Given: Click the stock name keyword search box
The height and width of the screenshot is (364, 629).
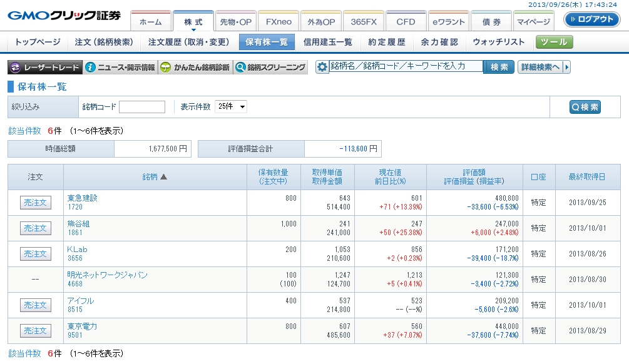Looking at the screenshot, I should pyautogui.click(x=406, y=66).
